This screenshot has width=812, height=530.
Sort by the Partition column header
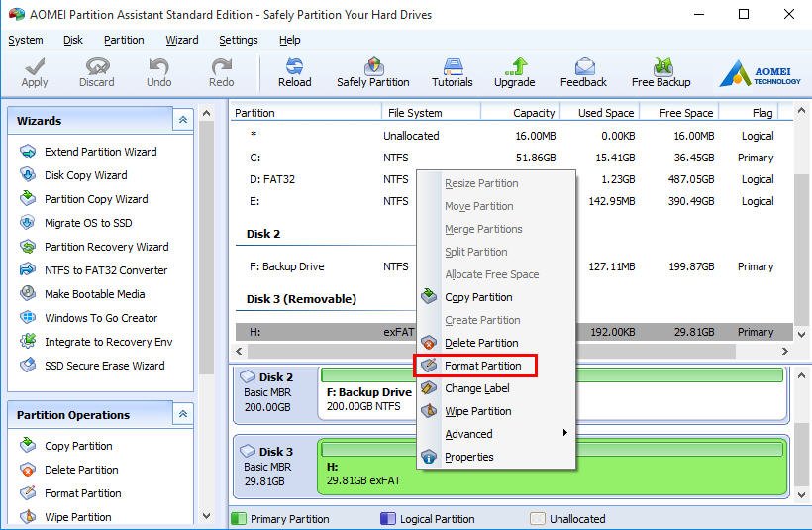tap(306, 113)
